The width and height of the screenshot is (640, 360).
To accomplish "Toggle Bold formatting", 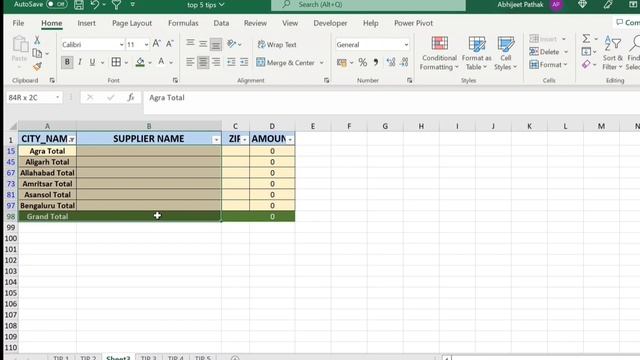I will click(x=67, y=62).
